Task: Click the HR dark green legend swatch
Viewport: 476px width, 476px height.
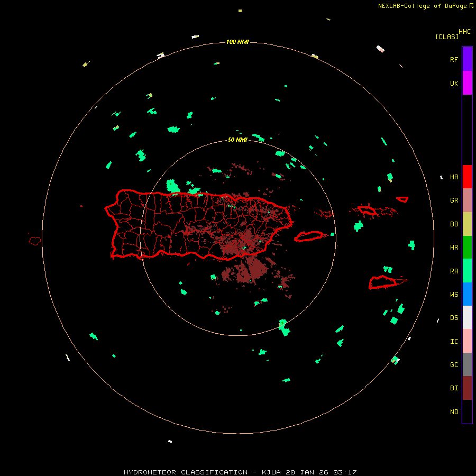Action: point(467,248)
